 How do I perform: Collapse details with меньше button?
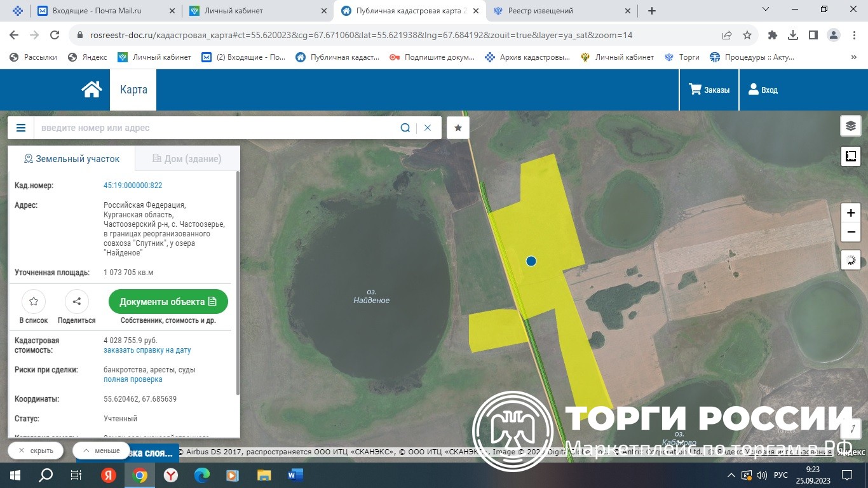pyautogui.click(x=102, y=451)
